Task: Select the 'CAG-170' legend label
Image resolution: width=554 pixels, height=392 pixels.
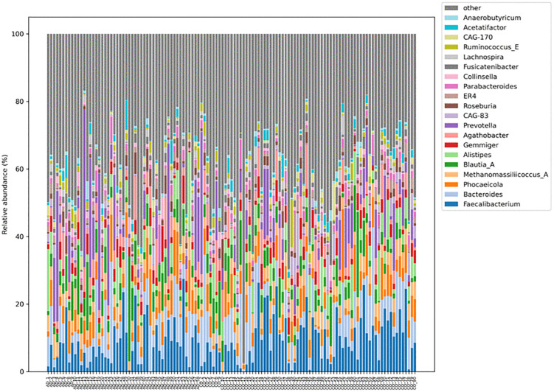Action: click(x=478, y=38)
